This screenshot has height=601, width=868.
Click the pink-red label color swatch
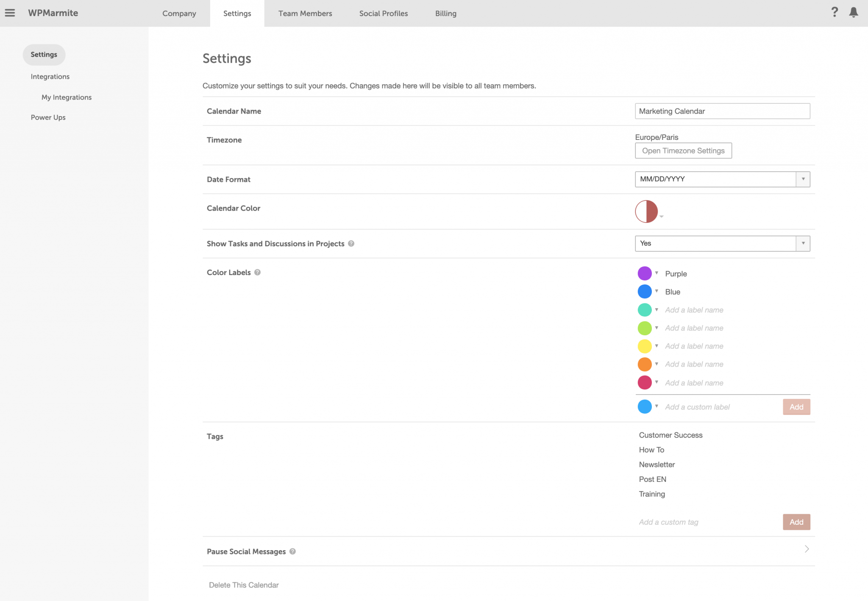tap(645, 382)
